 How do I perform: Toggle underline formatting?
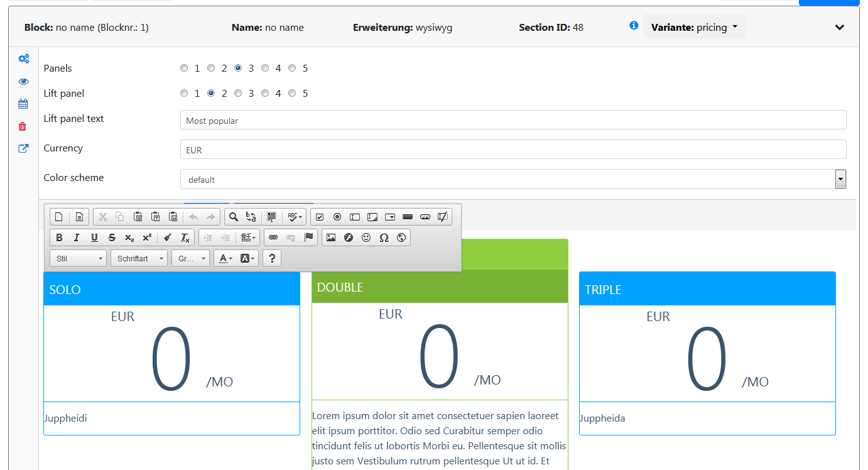pyautogui.click(x=94, y=238)
